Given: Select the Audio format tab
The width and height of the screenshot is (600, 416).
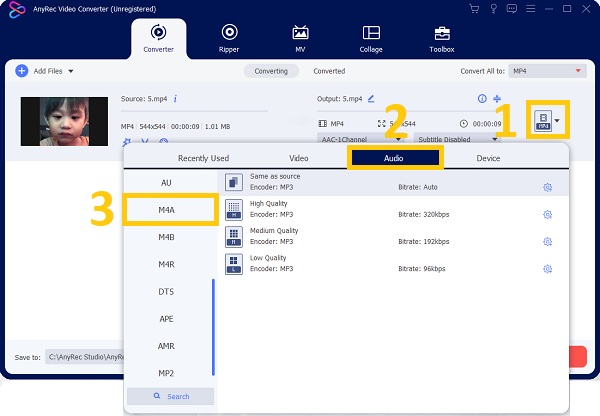Looking at the screenshot, I should tap(395, 158).
